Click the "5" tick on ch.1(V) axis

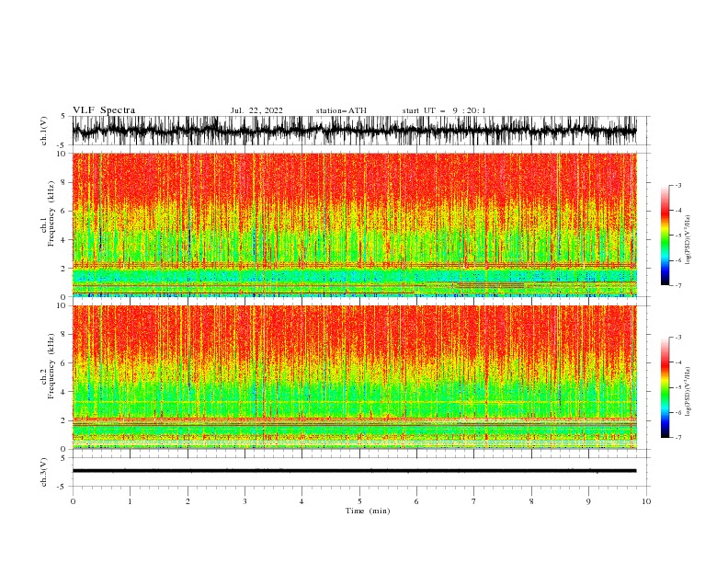click(x=64, y=116)
